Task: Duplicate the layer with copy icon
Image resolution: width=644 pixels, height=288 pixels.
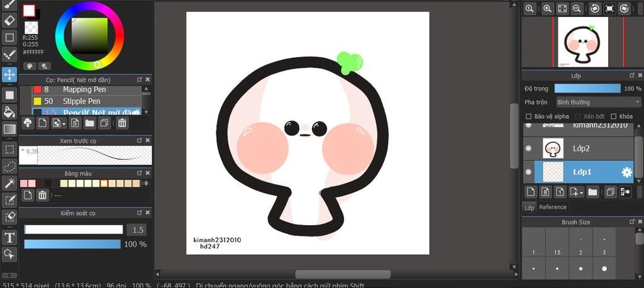Action: pyautogui.click(x=610, y=191)
